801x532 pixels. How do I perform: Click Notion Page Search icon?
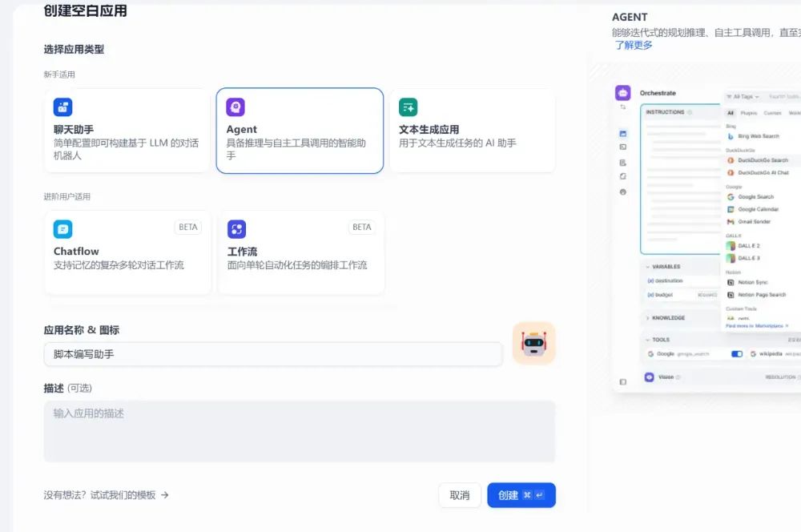[731, 295]
